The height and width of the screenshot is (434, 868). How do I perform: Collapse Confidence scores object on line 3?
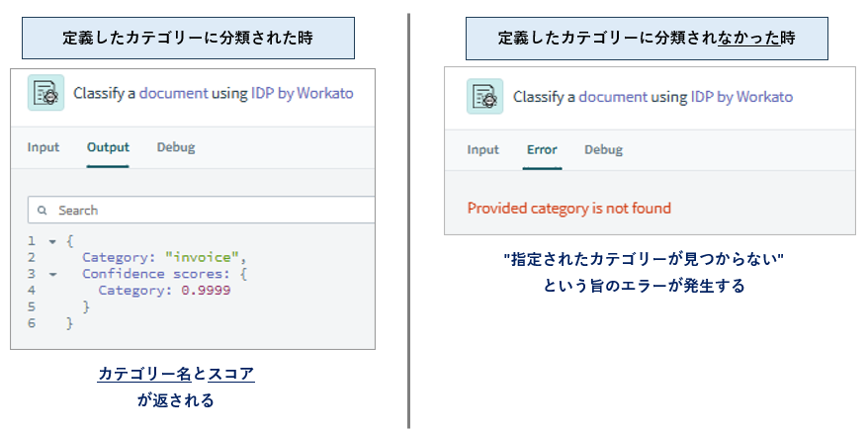(52, 274)
